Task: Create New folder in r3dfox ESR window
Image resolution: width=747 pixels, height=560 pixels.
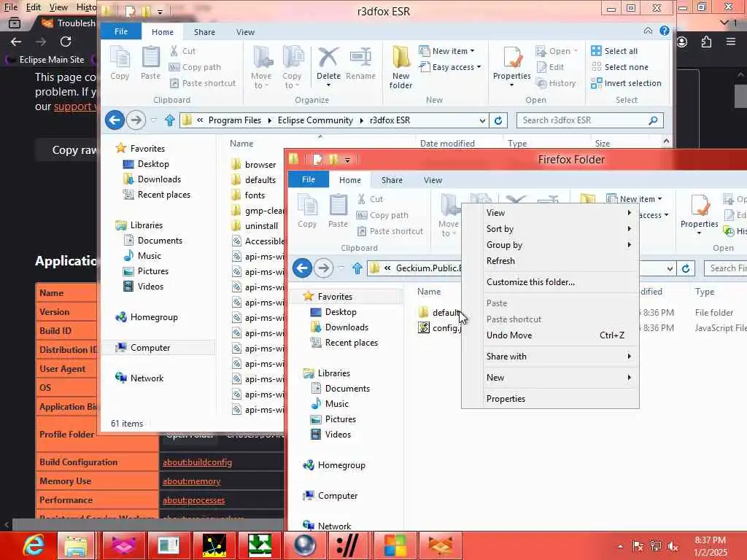Action: coord(400,68)
